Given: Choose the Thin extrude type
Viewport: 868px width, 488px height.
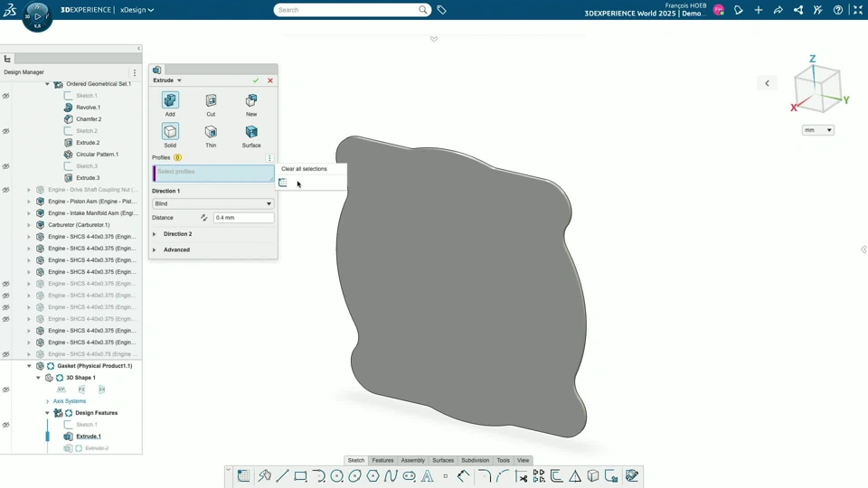Looking at the screenshot, I should [211, 136].
